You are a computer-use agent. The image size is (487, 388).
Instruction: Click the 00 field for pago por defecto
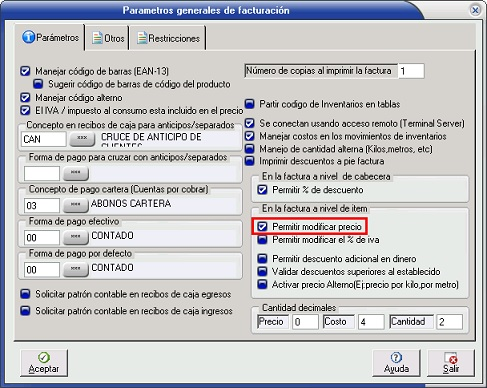click(x=42, y=269)
